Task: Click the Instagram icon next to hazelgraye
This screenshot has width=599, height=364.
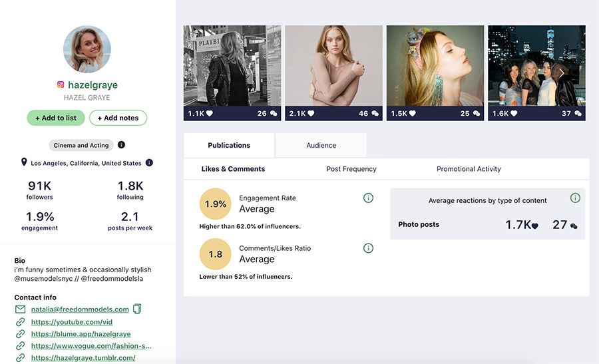Action: click(x=61, y=85)
